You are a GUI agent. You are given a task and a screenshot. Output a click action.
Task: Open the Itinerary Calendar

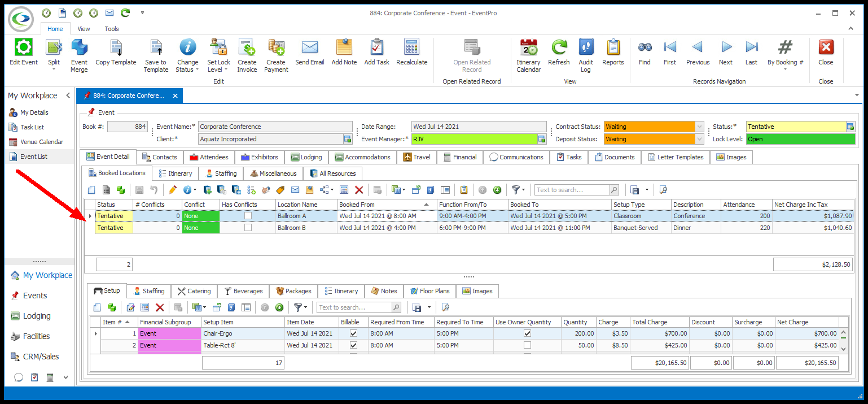tap(528, 47)
